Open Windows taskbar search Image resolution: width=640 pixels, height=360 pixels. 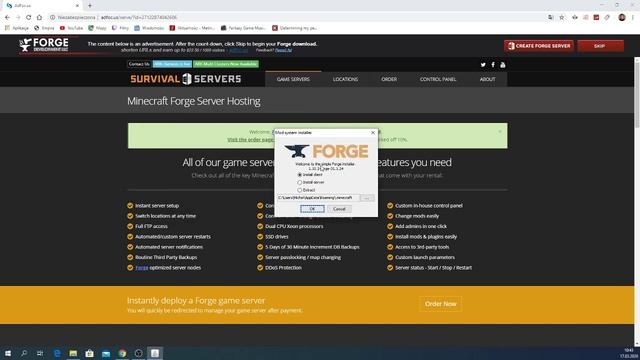(24, 353)
